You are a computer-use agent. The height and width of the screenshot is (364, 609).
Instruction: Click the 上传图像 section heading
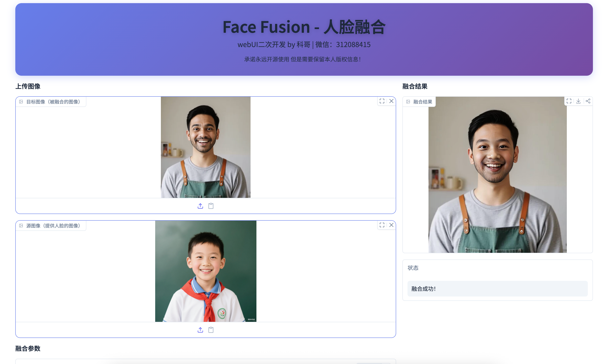pyautogui.click(x=28, y=86)
